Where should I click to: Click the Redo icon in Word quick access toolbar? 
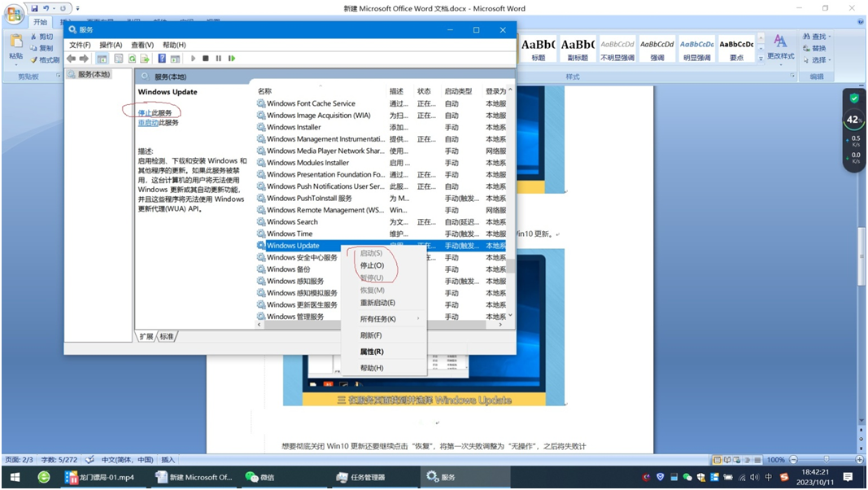pyautogui.click(x=63, y=8)
